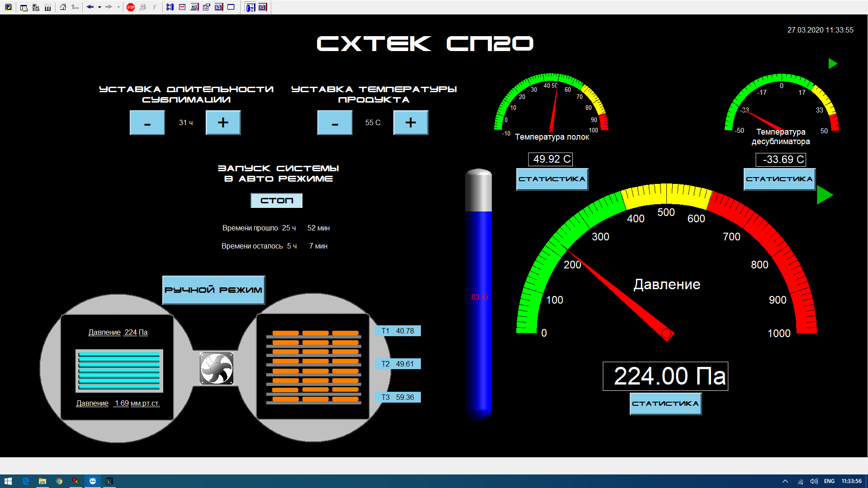Click the Home toolbar icon
Image resolution: width=868 pixels, height=488 pixels.
tap(63, 7)
